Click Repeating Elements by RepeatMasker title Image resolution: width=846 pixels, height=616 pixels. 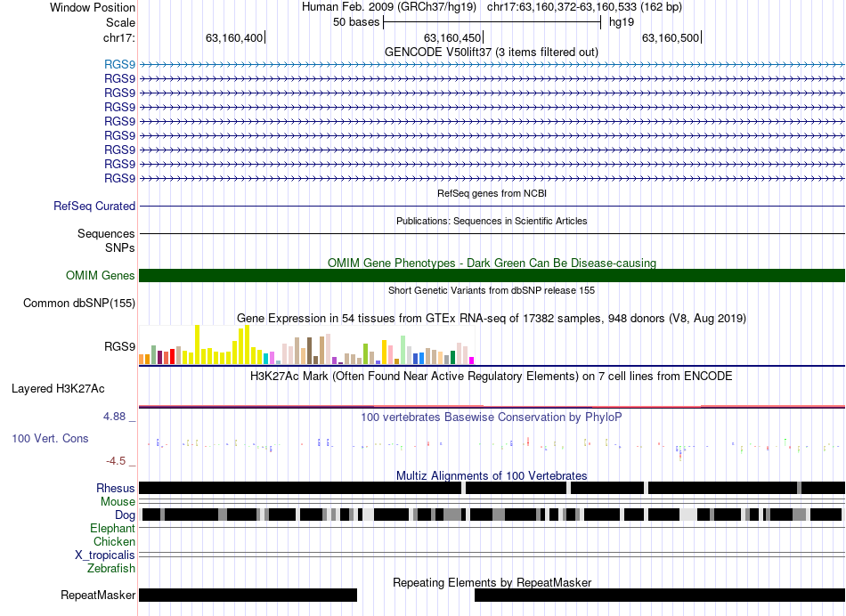click(x=492, y=582)
